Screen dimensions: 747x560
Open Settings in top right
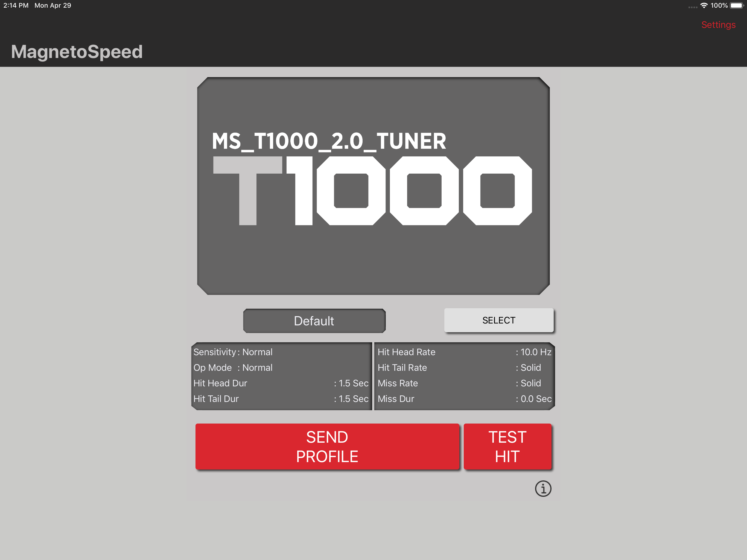tap(718, 25)
